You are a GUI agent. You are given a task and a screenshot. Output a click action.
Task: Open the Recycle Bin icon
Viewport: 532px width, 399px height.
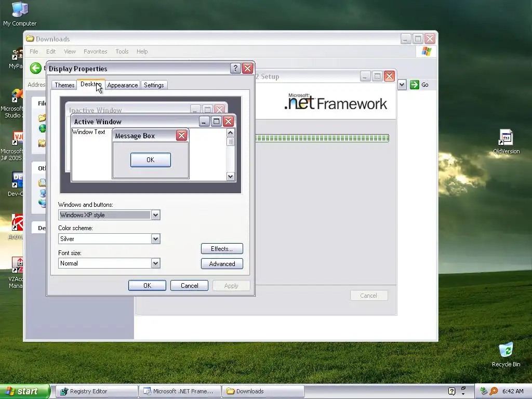click(x=506, y=354)
